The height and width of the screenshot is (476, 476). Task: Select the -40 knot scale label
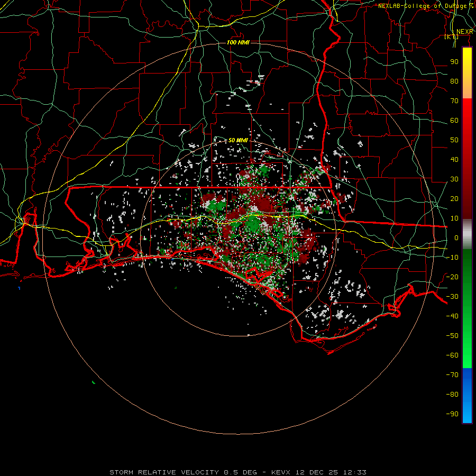[x=452, y=316]
